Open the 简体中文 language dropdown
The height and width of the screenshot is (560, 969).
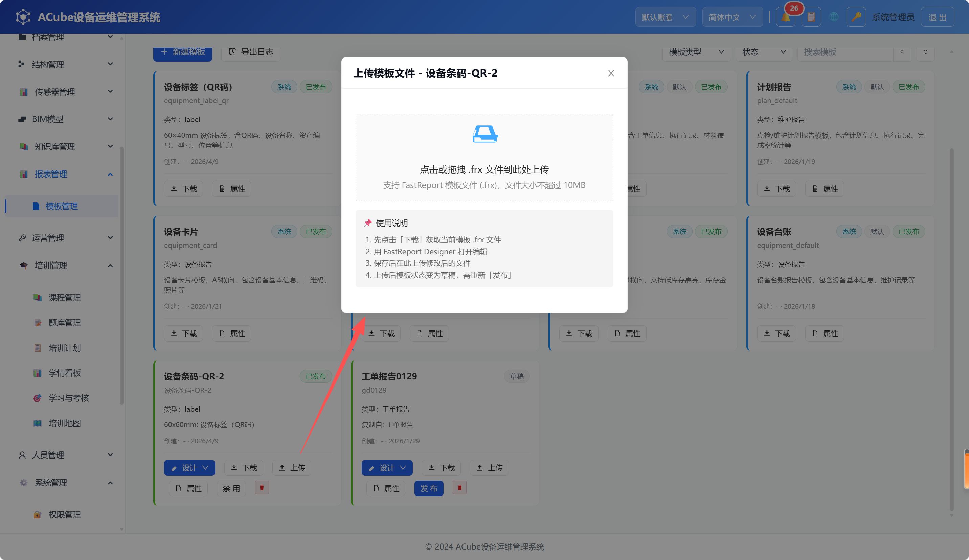pyautogui.click(x=732, y=17)
